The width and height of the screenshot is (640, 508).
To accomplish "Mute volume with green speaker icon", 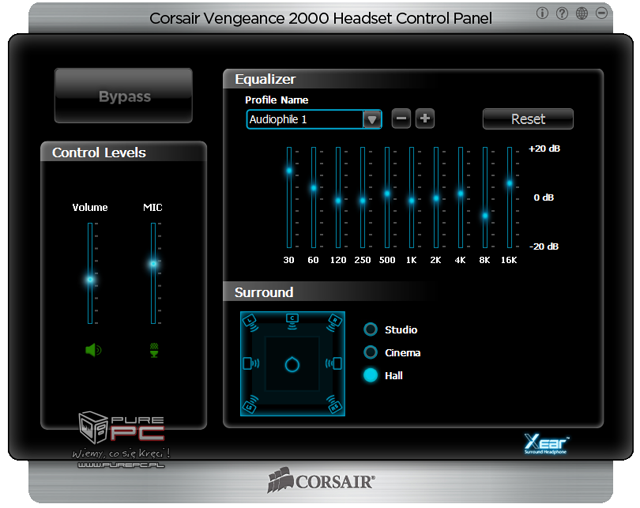I will pyautogui.click(x=93, y=350).
